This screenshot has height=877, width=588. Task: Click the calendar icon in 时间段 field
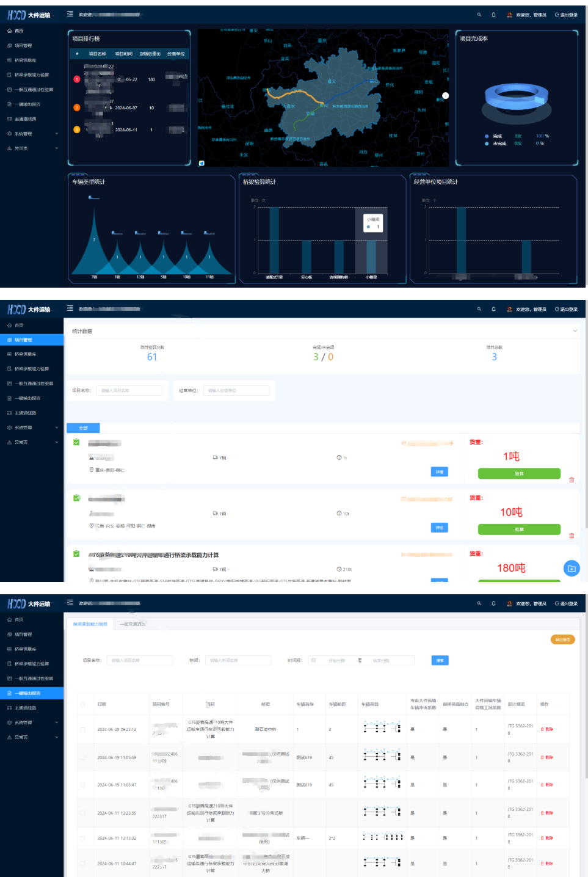[x=313, y=660]
